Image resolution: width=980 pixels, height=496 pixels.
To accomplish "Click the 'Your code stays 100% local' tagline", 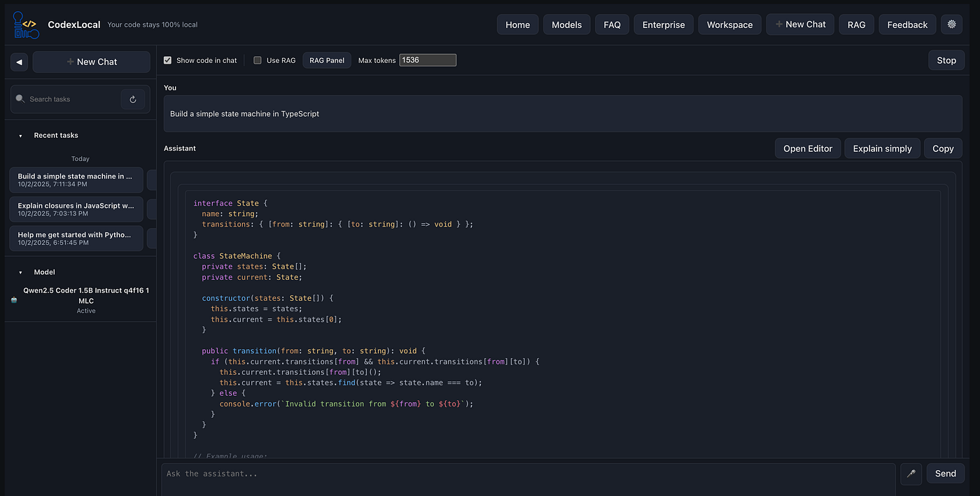I will (x=153, y=24).
